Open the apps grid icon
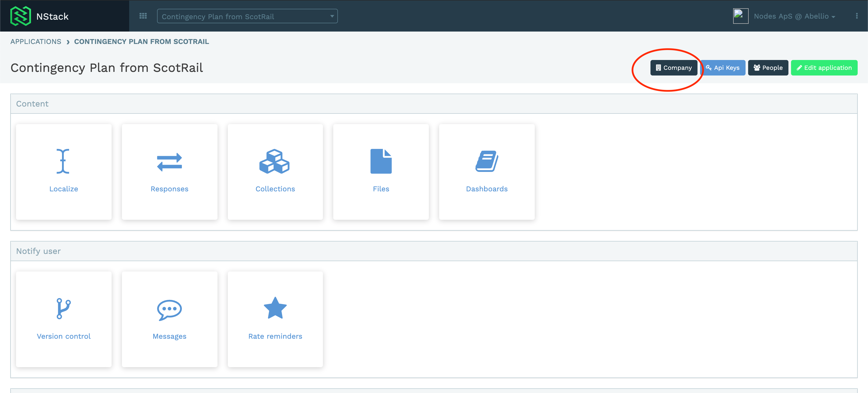Viewport: 868px width, 393px height. point(143,16)
